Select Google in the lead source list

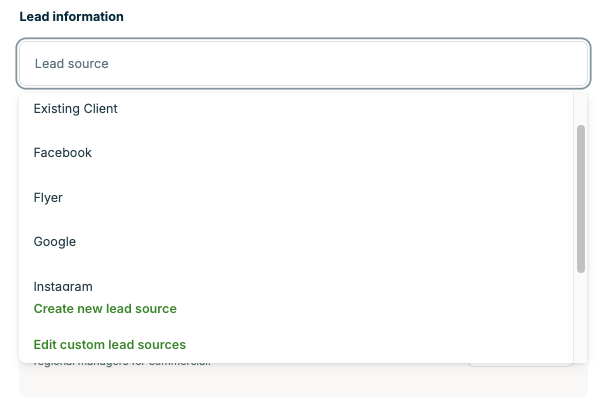(55, 242)
